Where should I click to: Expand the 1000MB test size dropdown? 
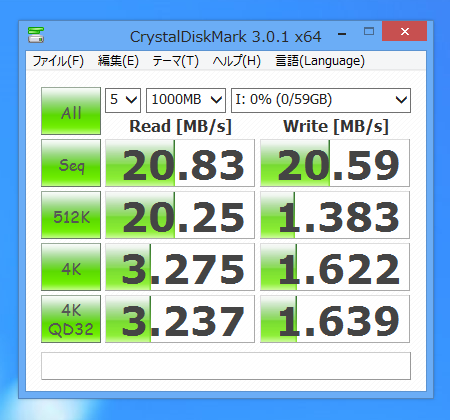click(x=186, y=100)
